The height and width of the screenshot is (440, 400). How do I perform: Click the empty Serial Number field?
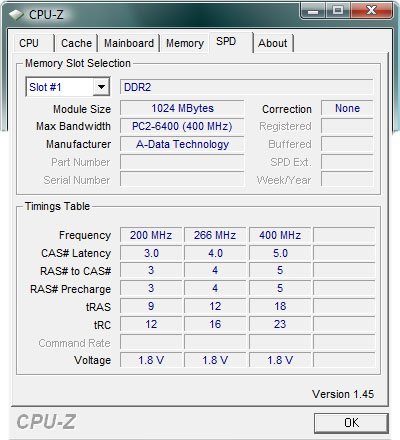click(x=182, y=180)
